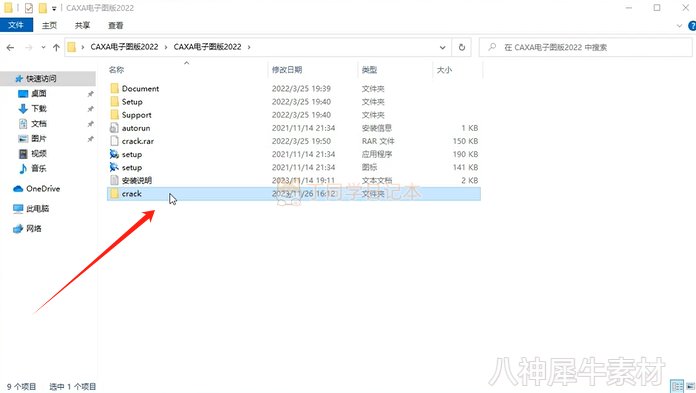
Task: Open the 主页 ribbon tab
Action: click(49, 26)
